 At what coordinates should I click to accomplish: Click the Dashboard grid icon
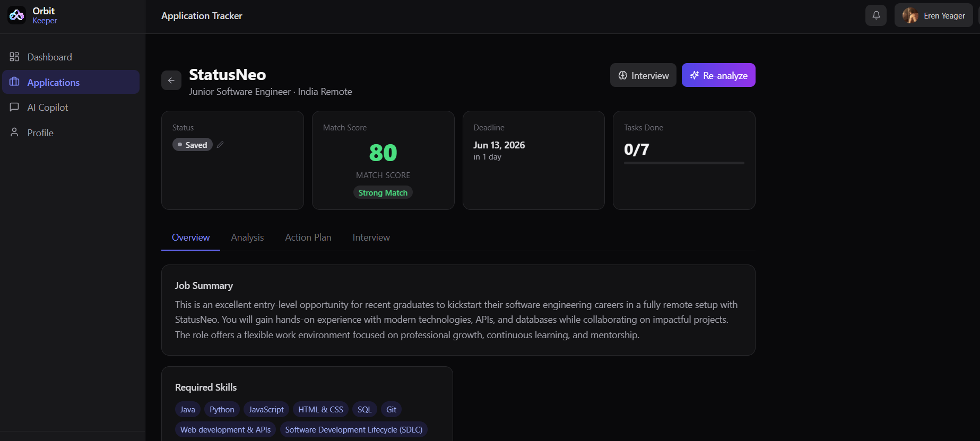[14, 57]
